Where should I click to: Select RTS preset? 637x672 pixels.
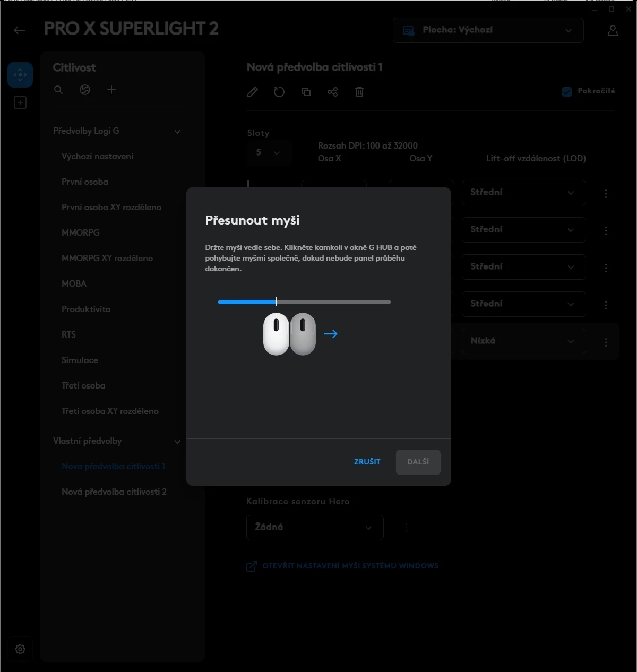click(68, 334)
